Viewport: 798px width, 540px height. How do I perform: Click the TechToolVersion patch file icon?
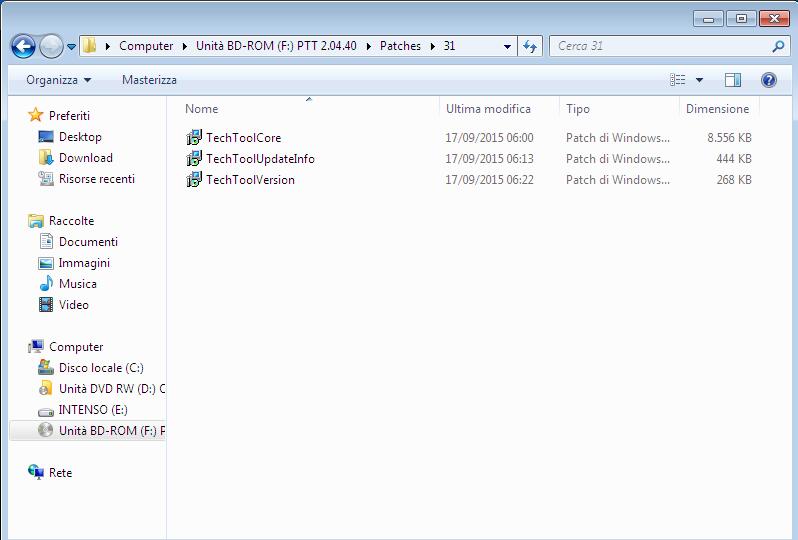194,180
